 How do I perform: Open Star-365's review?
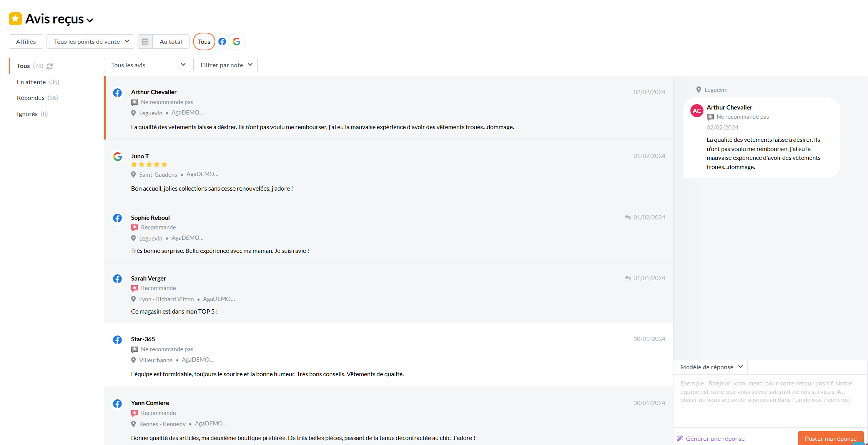click(x=389, y=355)
